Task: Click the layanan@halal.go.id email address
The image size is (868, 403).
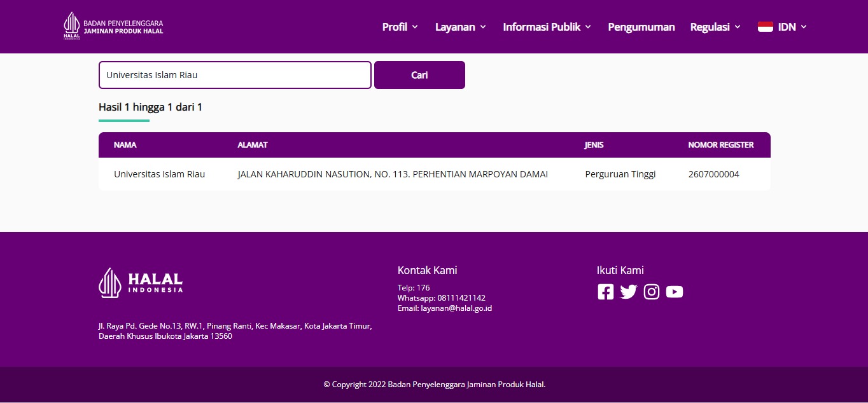Action: click(x=456, y=308)
